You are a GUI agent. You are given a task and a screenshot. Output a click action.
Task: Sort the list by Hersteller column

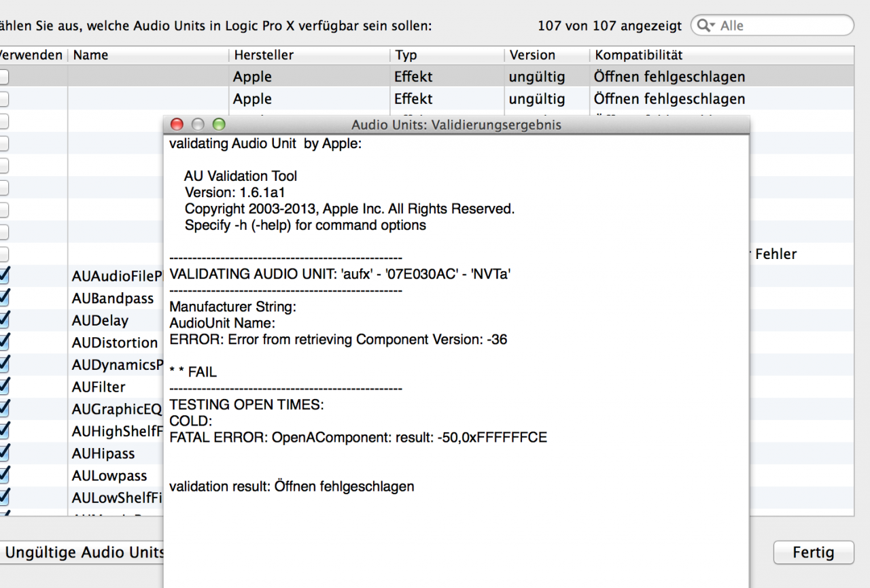click(309, 55)
